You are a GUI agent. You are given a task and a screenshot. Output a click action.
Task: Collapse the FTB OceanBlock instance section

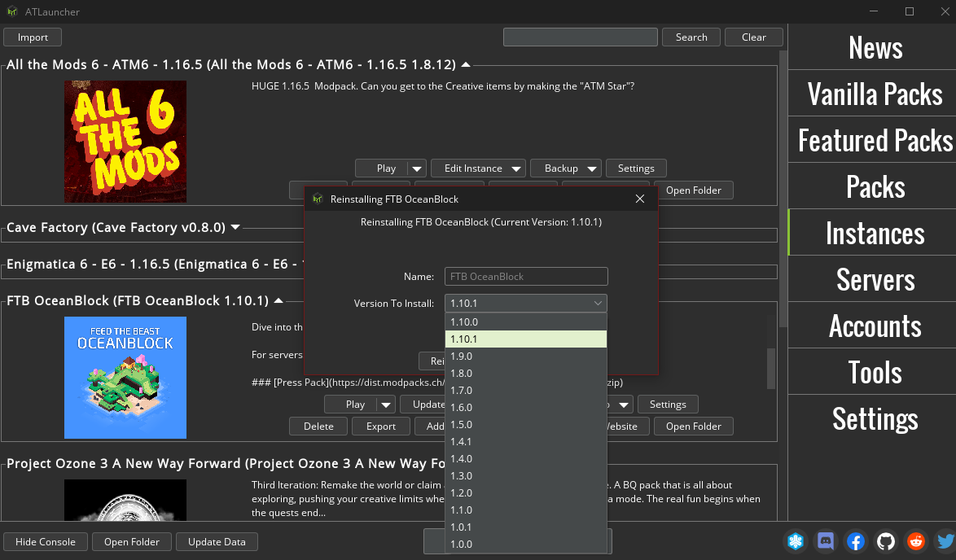point(278,300)
